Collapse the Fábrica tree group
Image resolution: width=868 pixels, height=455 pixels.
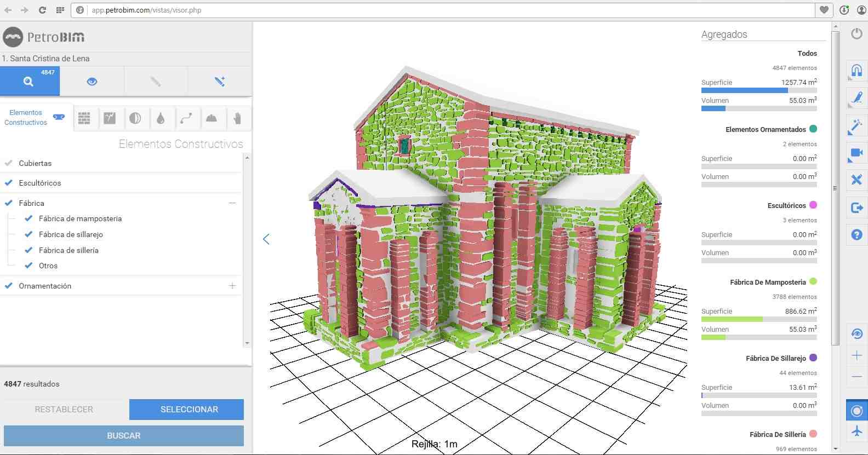pos(232,203)
